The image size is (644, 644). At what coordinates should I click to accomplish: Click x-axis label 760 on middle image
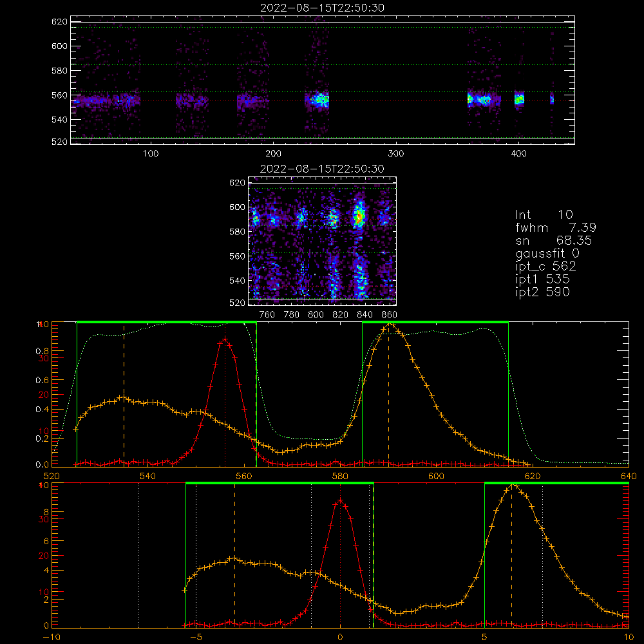coord(267,315)
